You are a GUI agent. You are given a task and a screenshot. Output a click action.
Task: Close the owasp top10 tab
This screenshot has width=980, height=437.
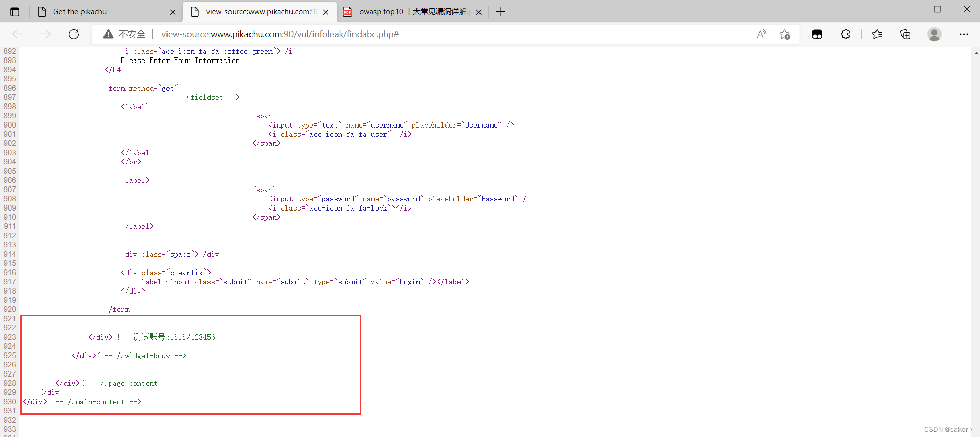pos(478,12)
